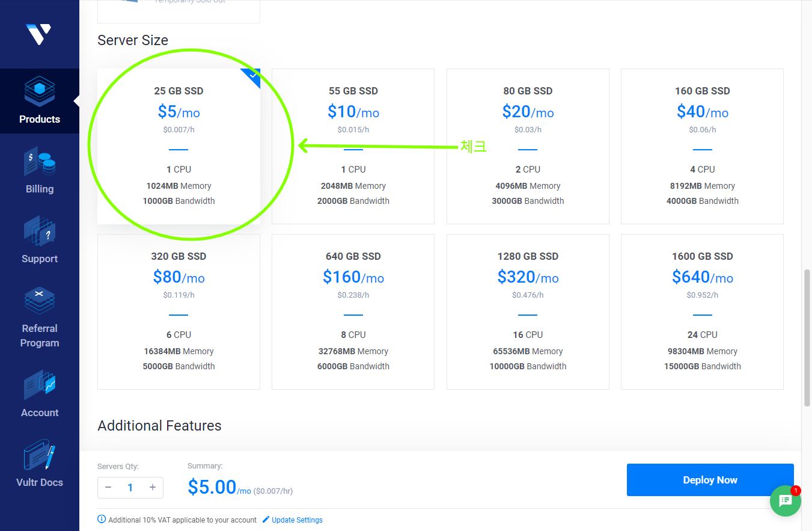Image resolution: width=812 pixels, height=531 pixels.
Task: Click the "16 CPU" text
Action: (528, 334)
